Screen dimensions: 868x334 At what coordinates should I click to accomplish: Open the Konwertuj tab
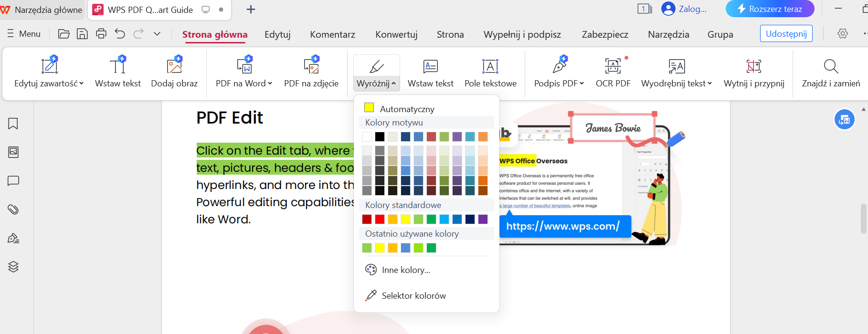click(396, 34)
